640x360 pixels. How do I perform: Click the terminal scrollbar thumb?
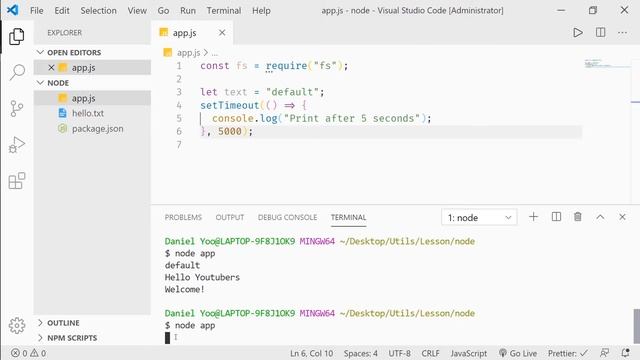pyautogui.click(x=636, y=327)
